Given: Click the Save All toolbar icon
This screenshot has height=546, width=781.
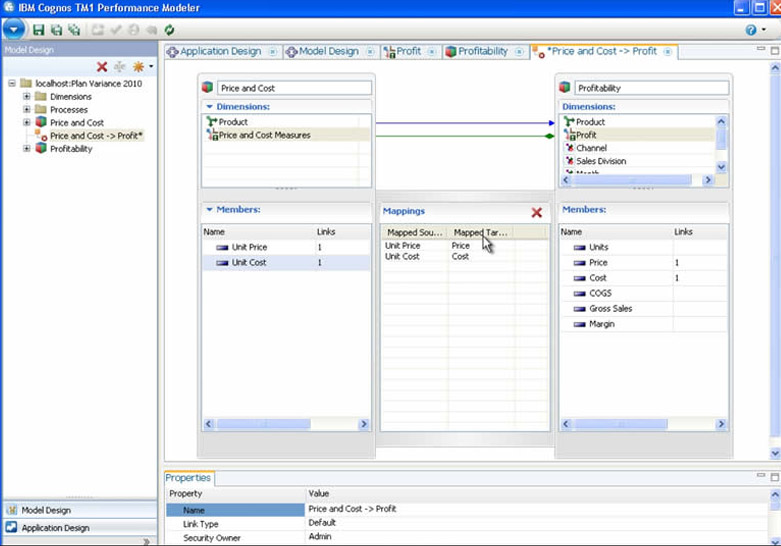Looking at the screenshot, I should click(74, 30).
